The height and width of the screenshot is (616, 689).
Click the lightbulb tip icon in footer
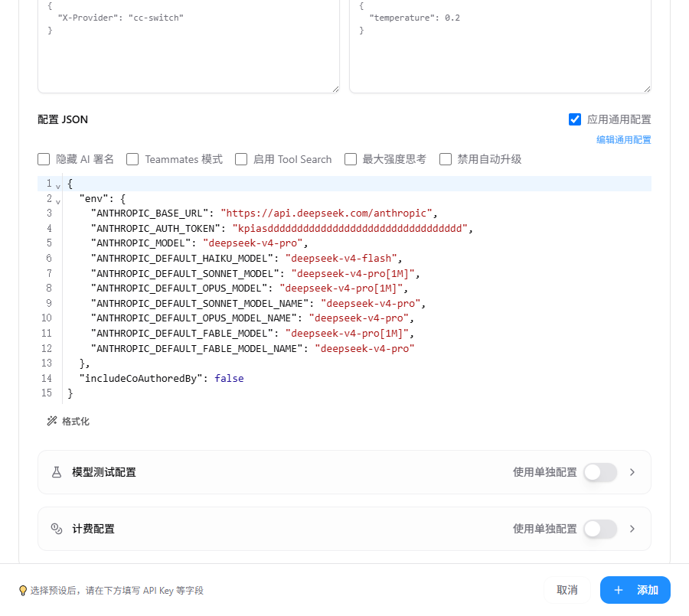coord(23,591)
